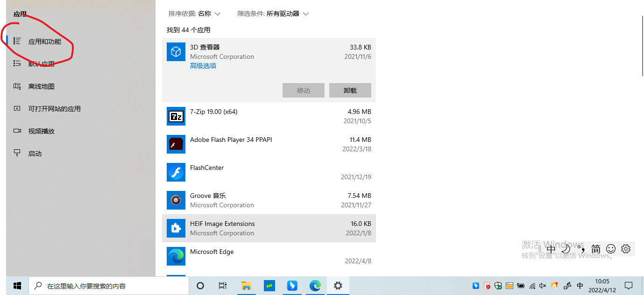
Task: Click the taskbar search box
Action: [109, 286]
